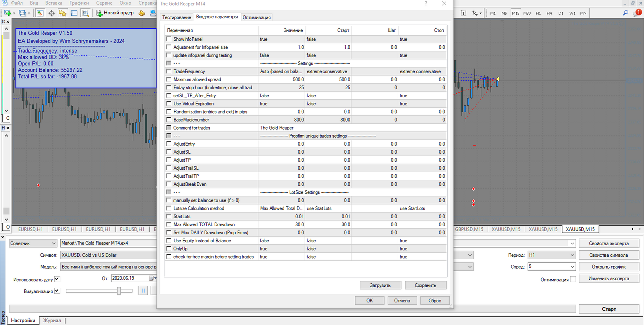644x325 pixels.
Task: Open the Советник type dropdown
Action: point(33,243)
